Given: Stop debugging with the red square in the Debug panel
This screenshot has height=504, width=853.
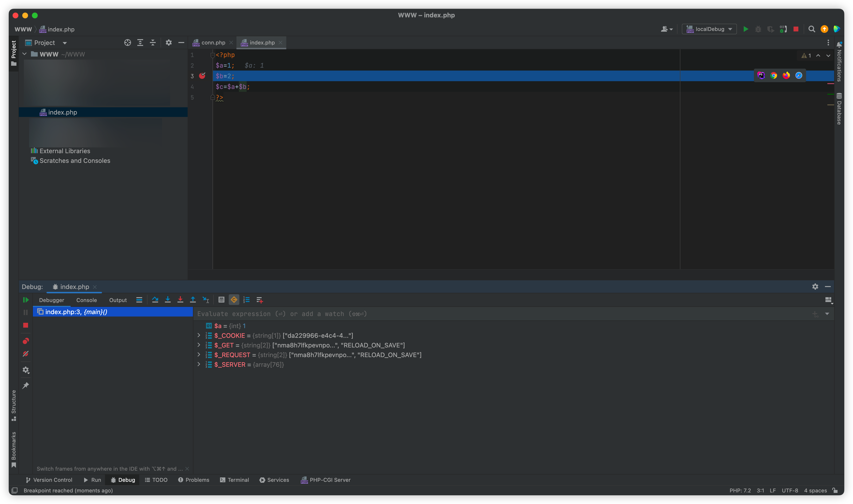Looking at the screenshot, I should click(25, 325).
